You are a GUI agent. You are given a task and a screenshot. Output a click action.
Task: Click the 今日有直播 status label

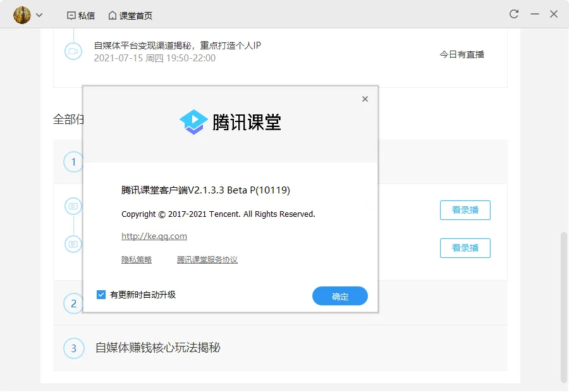click(462, 54)
